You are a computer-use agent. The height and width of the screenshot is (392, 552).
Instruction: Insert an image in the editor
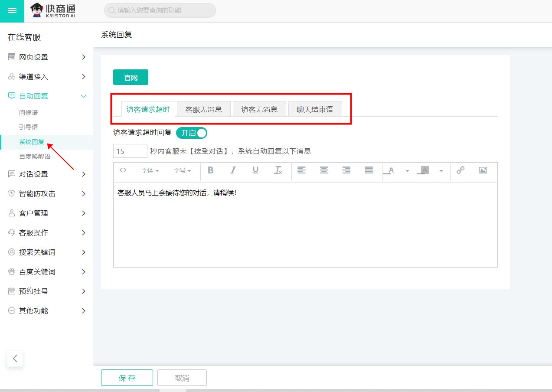click(483, 170)
